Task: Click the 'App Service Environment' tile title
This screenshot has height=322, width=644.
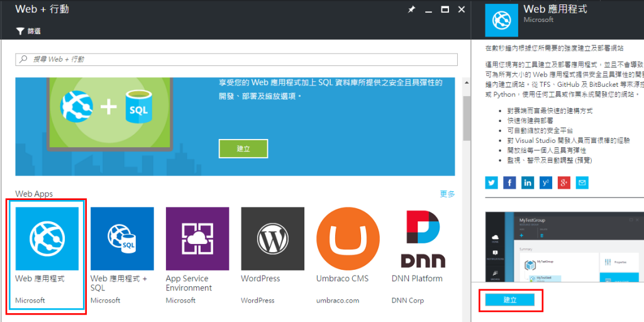Action: click(189, 284)
